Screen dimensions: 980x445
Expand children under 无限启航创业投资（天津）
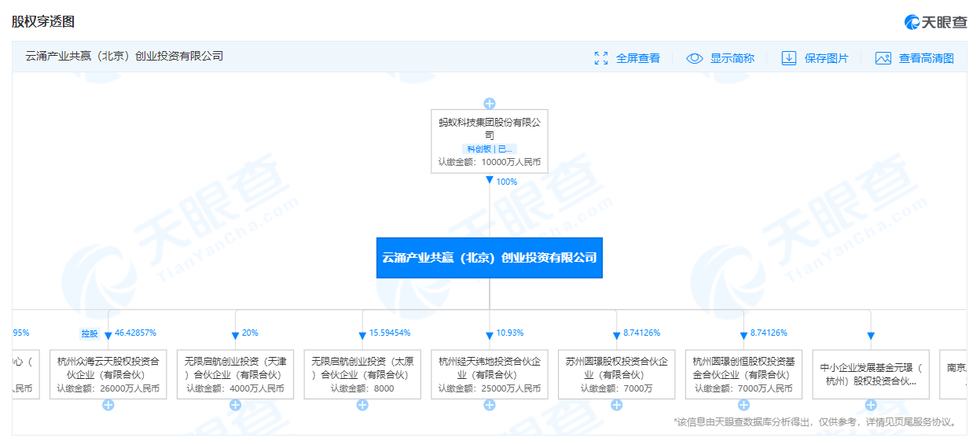coord(235,405)
